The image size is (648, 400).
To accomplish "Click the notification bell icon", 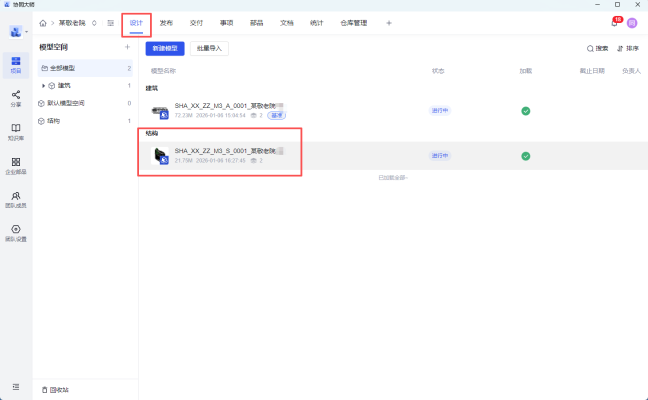I will [x=614, y=22].
